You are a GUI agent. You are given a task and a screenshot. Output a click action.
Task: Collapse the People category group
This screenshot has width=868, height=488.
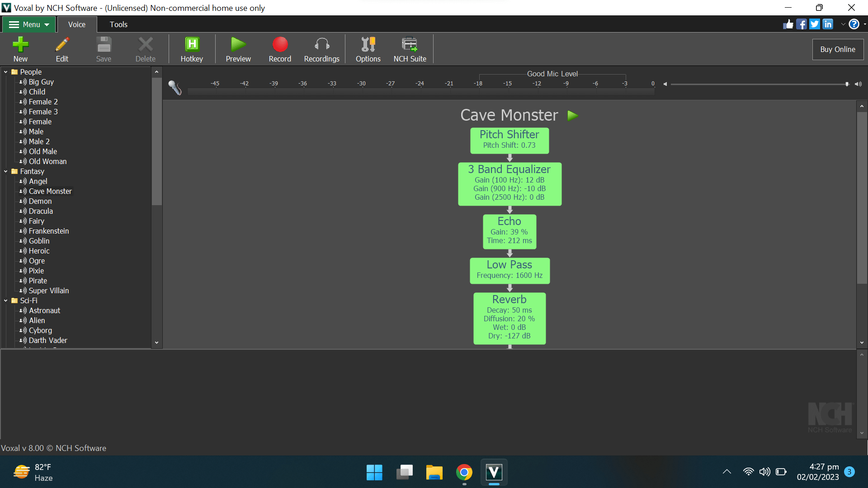(5, 71)
